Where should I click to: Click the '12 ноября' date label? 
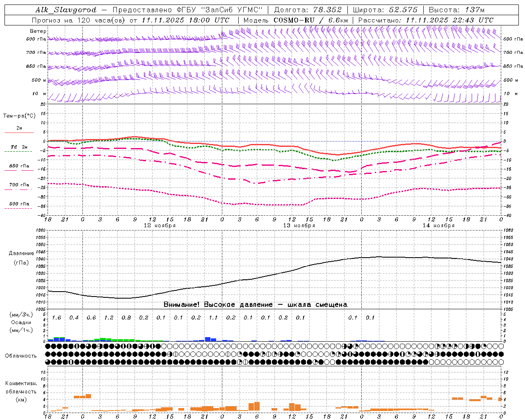pyautogui.click(x=160, y=226)
